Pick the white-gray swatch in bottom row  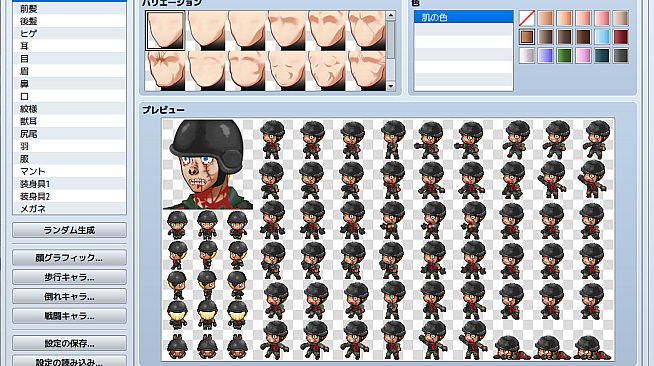(527, 55)
